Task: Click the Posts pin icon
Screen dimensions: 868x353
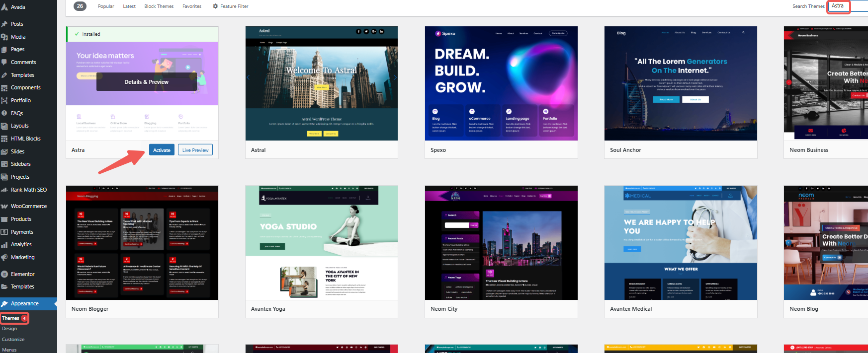Action: 4,24
